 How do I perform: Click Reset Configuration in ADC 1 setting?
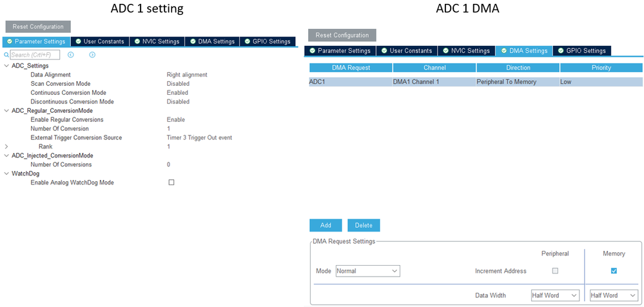38,26
